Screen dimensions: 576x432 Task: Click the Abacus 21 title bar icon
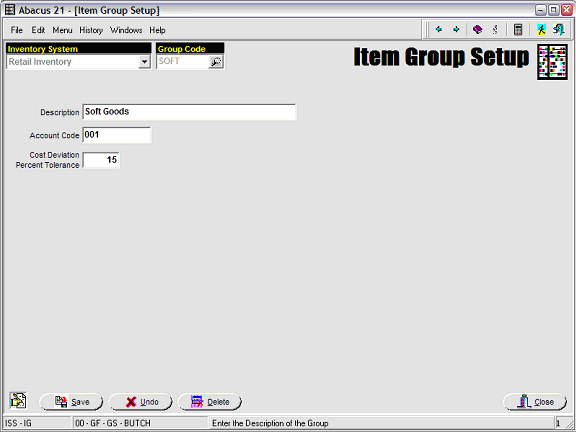(x=10, y=10)
